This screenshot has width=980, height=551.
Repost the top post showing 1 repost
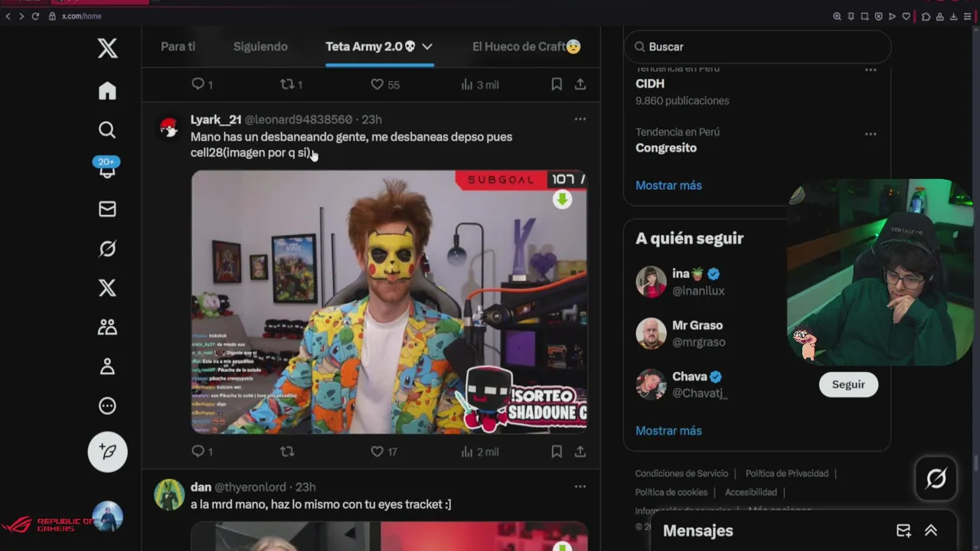pyautogui.click(x=292, y=85)
